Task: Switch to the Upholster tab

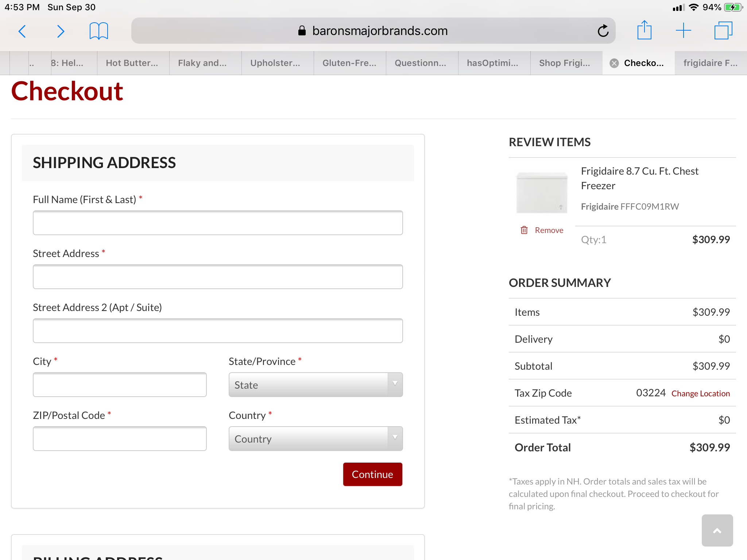Action: click(278, 63)
